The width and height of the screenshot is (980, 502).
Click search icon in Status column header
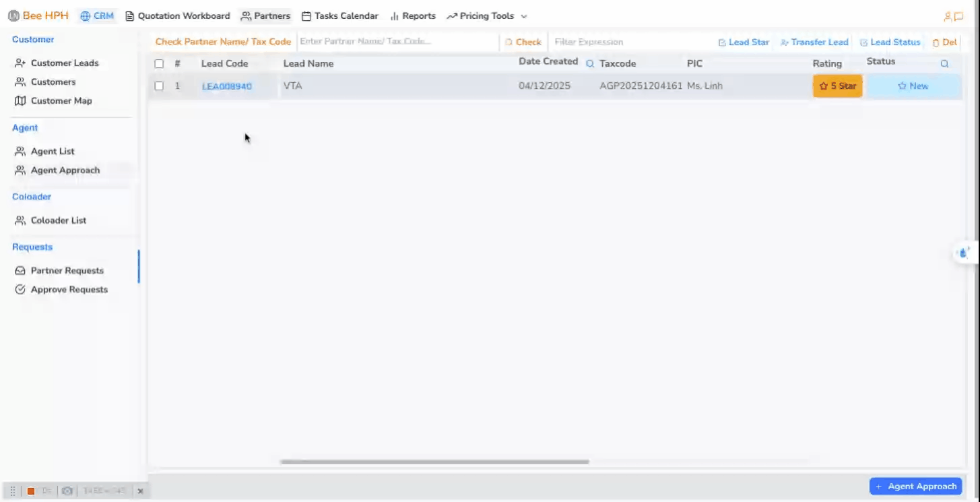(944, 63)
